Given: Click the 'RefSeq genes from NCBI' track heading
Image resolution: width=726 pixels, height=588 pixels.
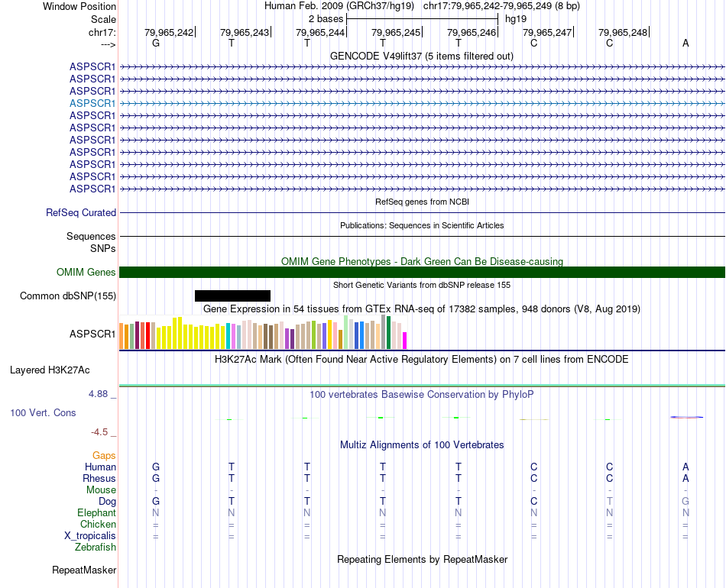Looking at the screenshot, I should [x=422, y=202].
